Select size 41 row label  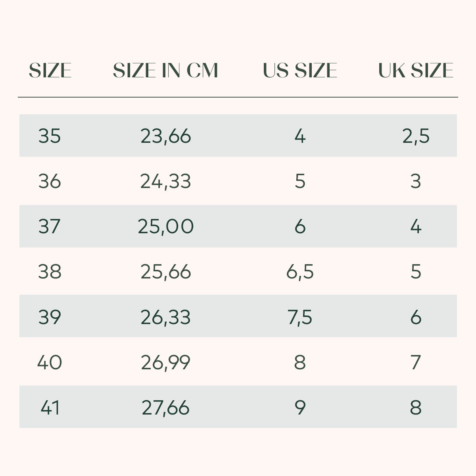(x=50, y=407)
